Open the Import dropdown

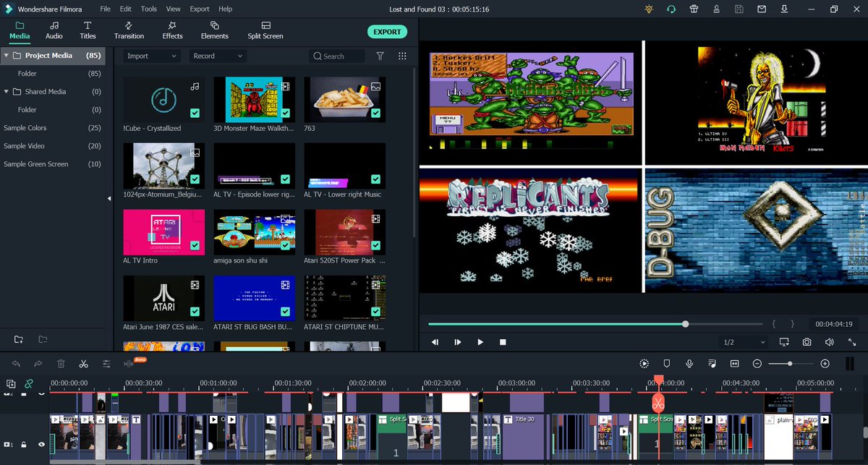coord(152,56)
